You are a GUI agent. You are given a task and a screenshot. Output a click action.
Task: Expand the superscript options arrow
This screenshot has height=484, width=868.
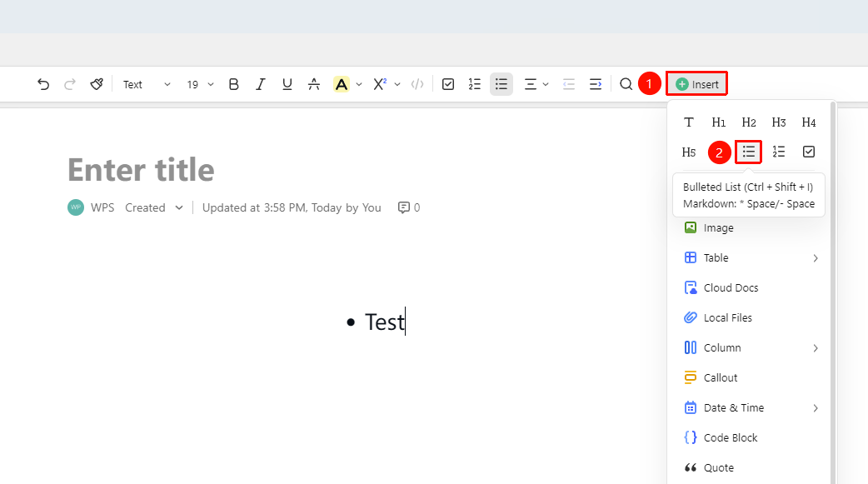point(397,85)
